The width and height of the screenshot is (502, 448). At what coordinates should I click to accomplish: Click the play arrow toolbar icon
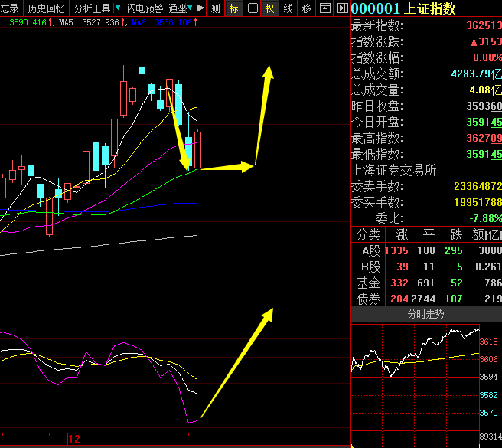pos(200,8)
